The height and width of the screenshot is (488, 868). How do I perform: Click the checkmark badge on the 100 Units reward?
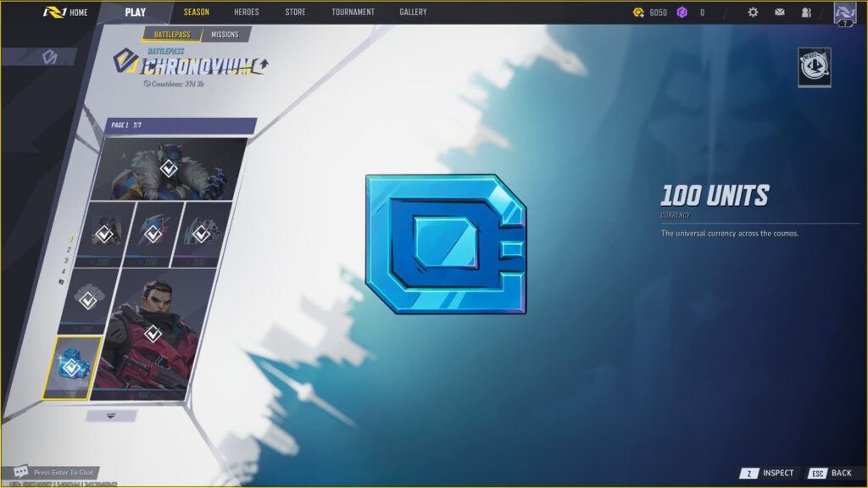(72, 366)
